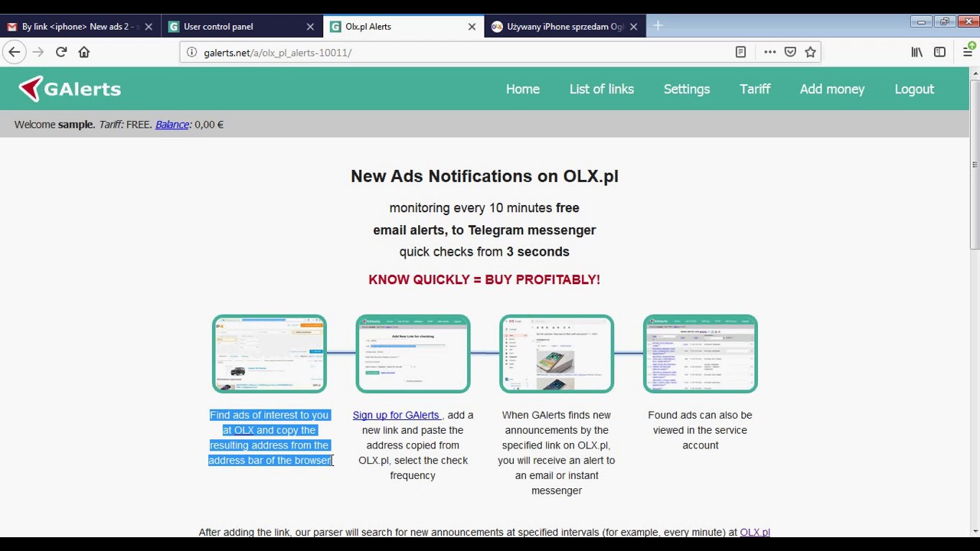
Task: Click Logout in navigation
Action: point(914,89)
